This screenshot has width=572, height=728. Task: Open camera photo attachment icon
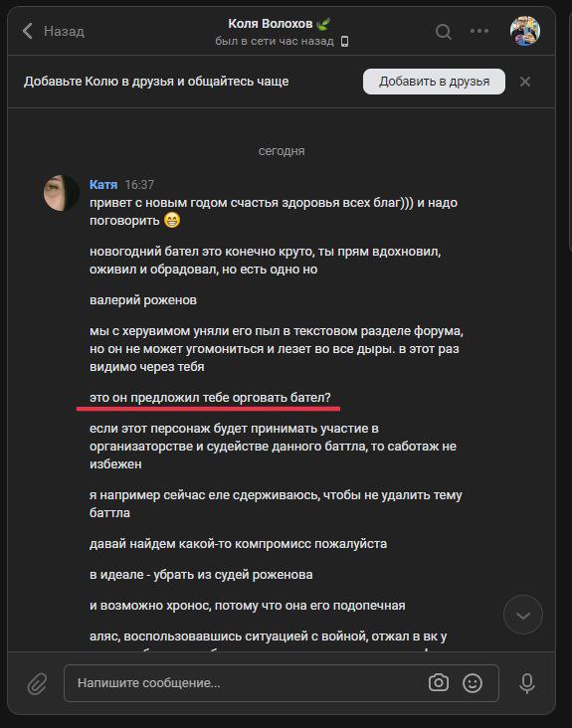439,682
